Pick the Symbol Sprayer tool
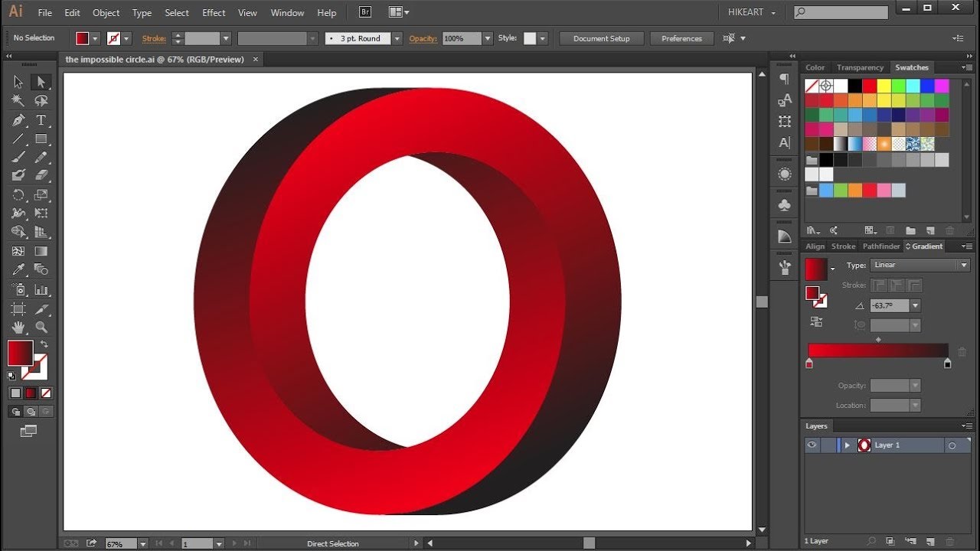 (18, 289)
